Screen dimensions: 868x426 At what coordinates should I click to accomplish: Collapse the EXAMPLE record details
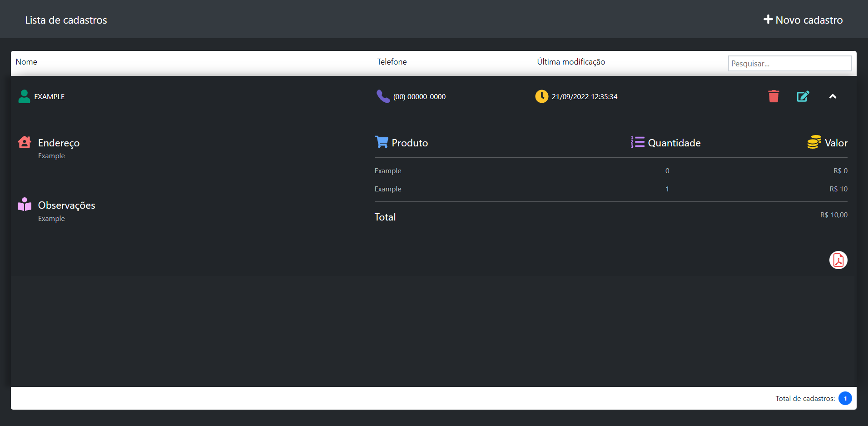(833, 96)
